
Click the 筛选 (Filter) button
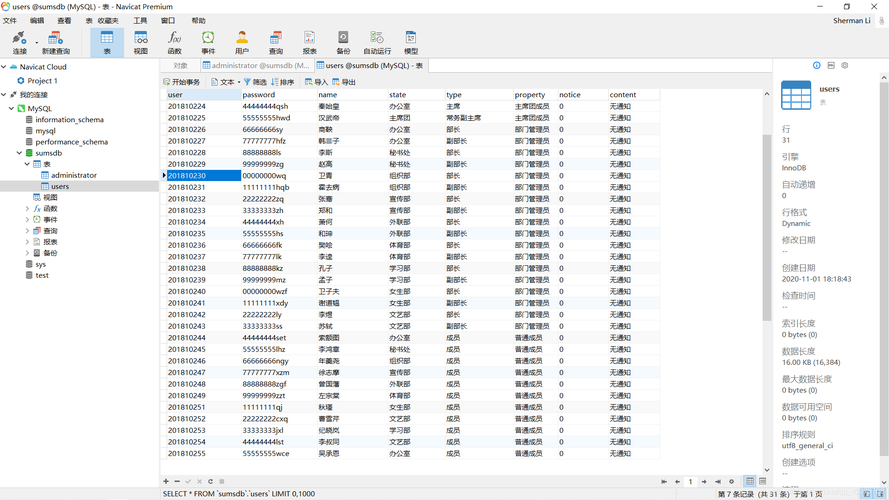coord(255,82)
